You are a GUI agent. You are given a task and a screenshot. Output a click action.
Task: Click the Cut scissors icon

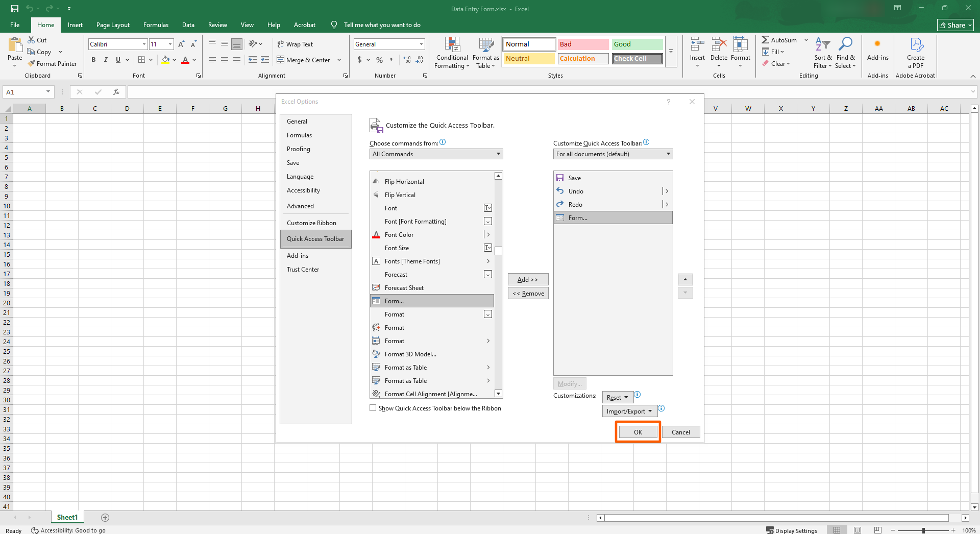pos(32,40)
